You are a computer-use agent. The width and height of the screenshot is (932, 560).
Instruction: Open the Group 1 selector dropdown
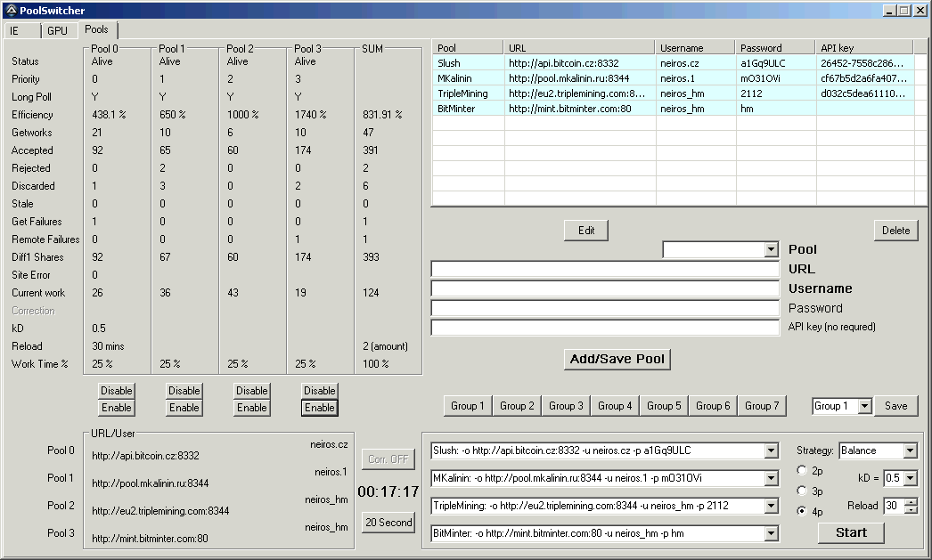(865, 406)
